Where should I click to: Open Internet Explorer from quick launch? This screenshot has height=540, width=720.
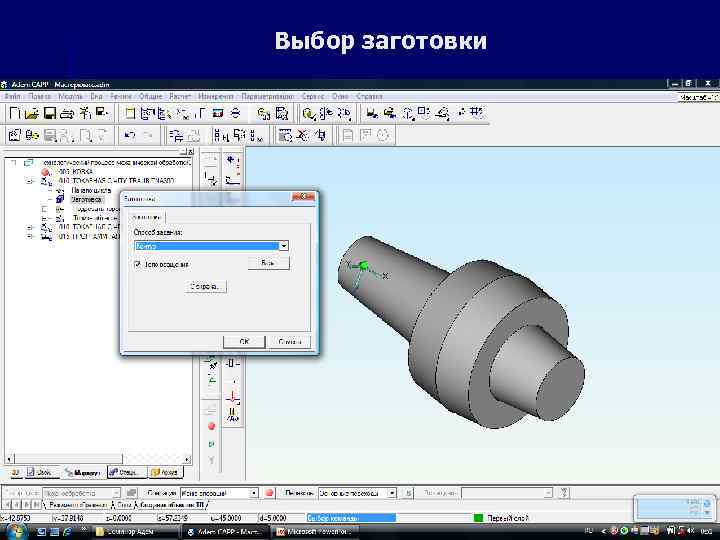pyautogui.click(x=68, y=532)
